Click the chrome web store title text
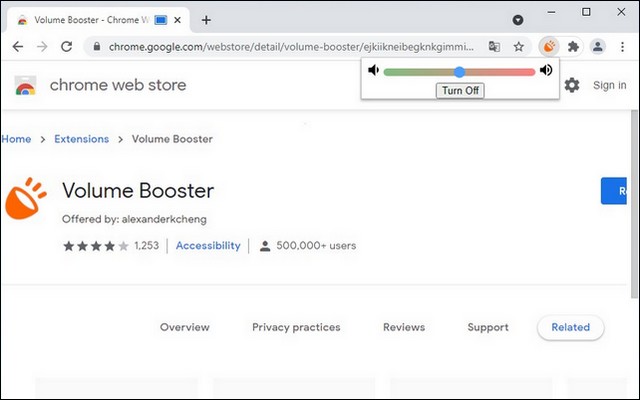Screen dimensions: 640x400 [x=118, y=85]
